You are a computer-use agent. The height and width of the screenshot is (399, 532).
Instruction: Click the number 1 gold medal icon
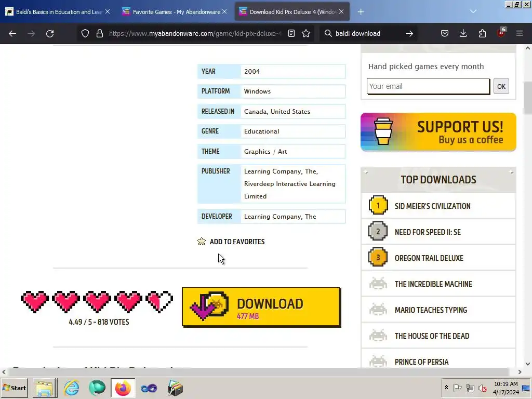pyautogui.click(x=378, y=205)
